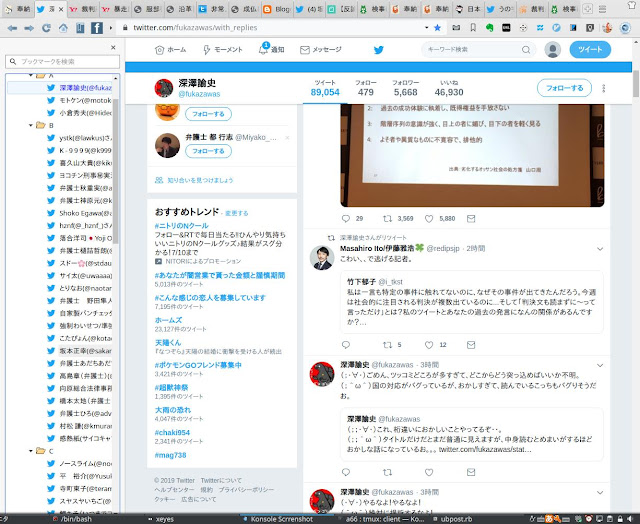The width and height of the screenshot is (640, 524).
Task: Like the fukazawas tweet posted 3 hours ago
Action: point(429,472)
